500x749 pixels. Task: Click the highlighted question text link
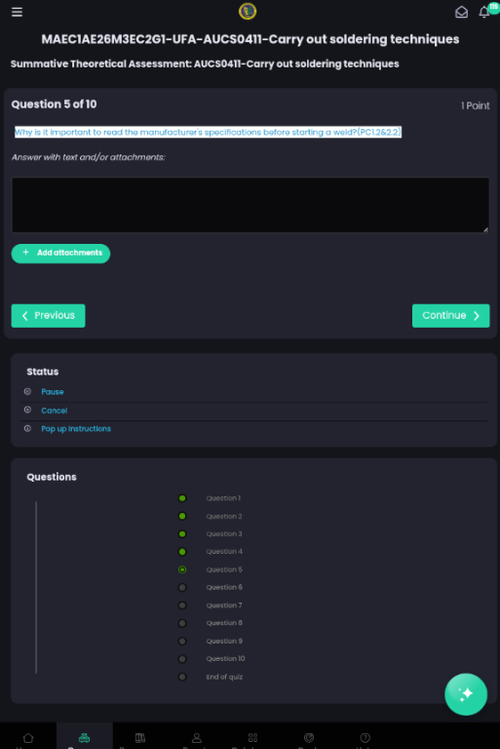pyautogui.click(x=208, y=132)
